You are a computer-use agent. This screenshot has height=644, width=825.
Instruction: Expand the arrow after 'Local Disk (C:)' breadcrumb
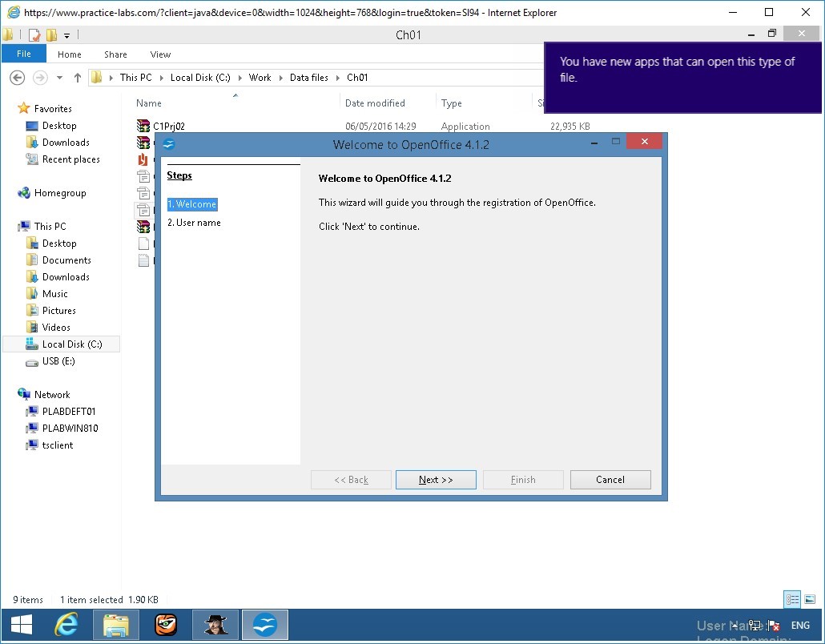pyautogui.click(x=240, y=78)
